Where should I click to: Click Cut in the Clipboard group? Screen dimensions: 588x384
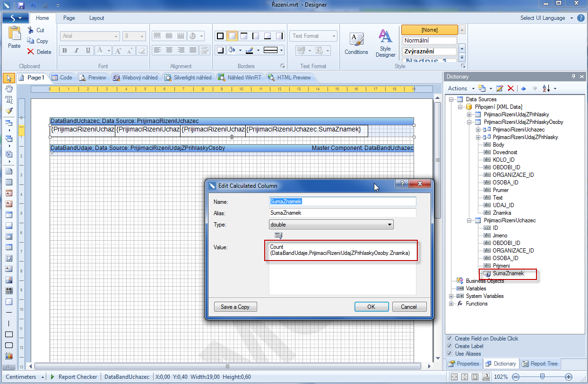pos(36,30)
